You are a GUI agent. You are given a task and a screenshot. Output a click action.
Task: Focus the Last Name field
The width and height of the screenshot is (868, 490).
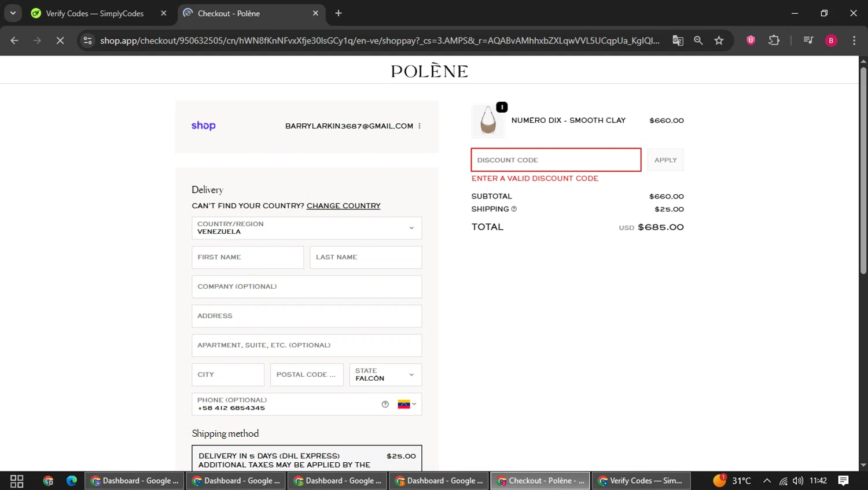(366, 257)
